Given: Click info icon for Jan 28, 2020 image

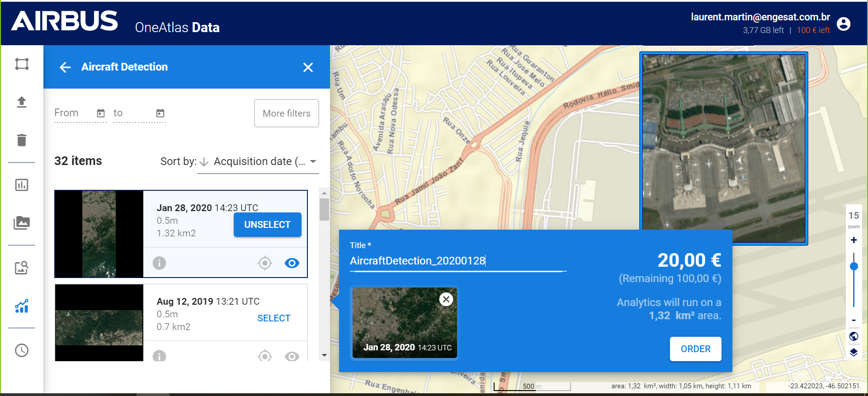Looking at the screenshot, I should [159, 263].
